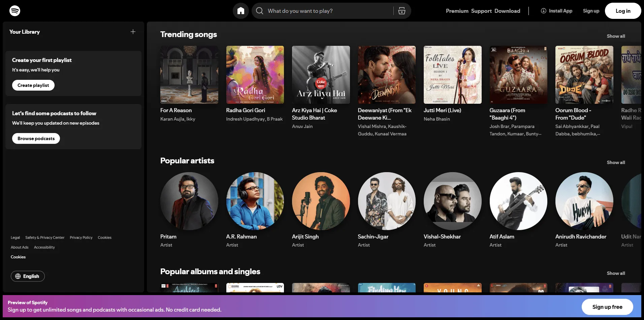Open Vishal-Shekhar artist photo
644x320 pixels.
[x=453, y=201]
